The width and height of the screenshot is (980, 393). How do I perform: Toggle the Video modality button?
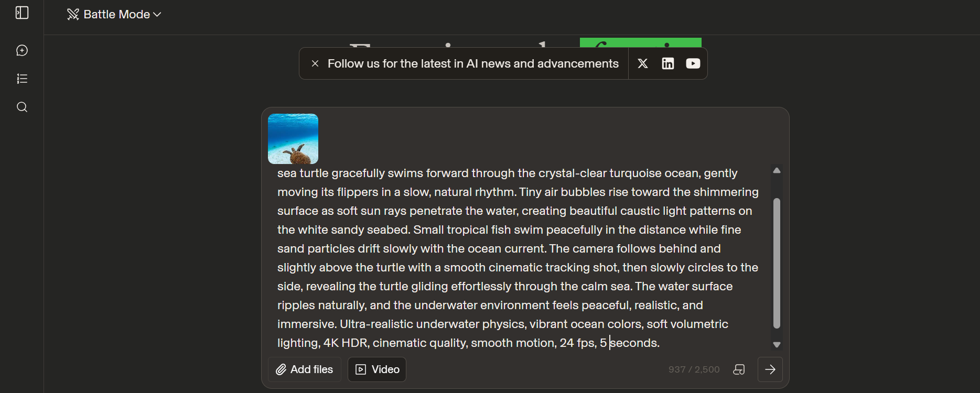377,369
